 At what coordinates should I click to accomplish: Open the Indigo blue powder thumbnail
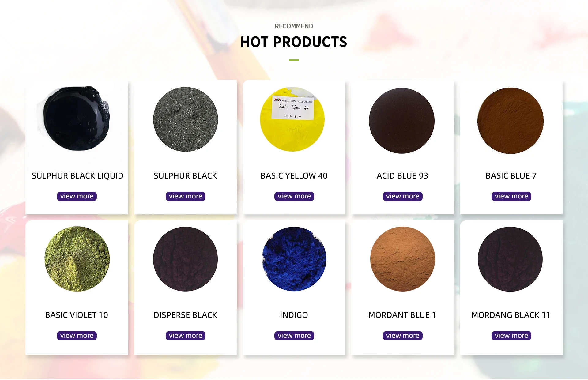294,259
